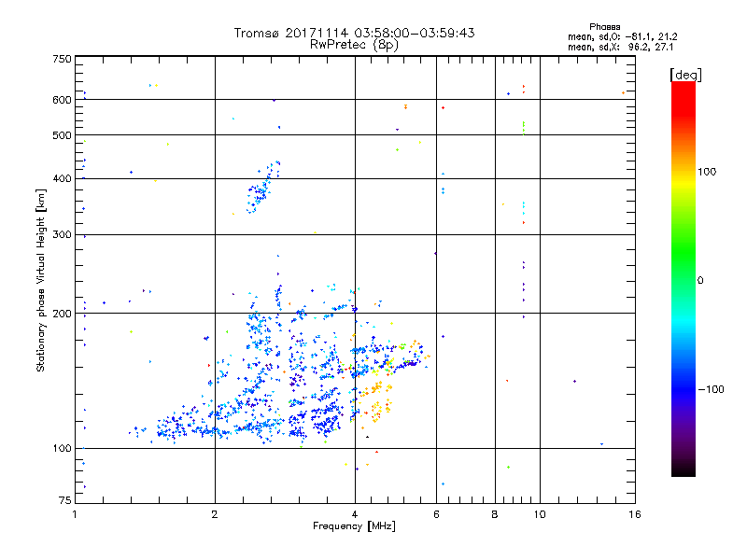This screenshot has height=560, width=747.
Task: Click the y-axis tick label '200'
Action: point(62,314)
